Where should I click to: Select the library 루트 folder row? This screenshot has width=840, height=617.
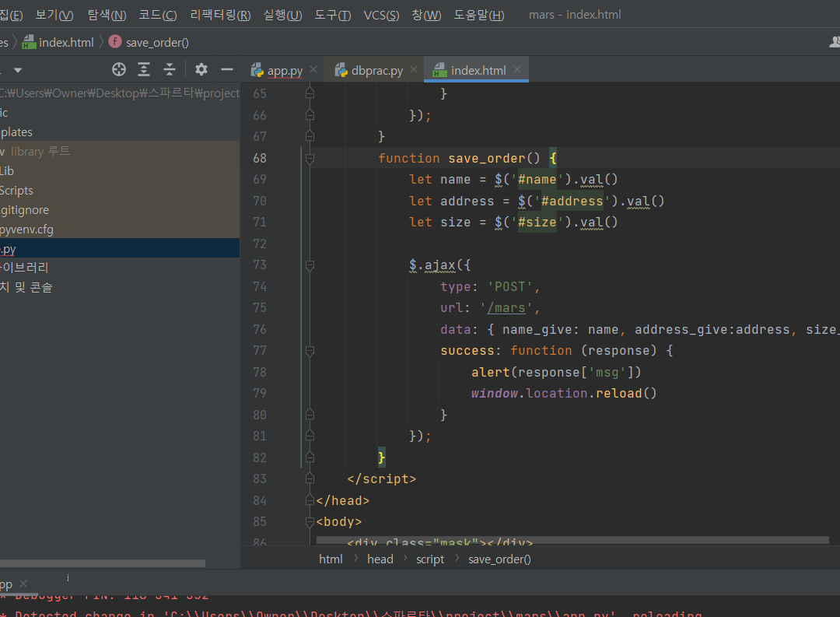tap(120, 151)
